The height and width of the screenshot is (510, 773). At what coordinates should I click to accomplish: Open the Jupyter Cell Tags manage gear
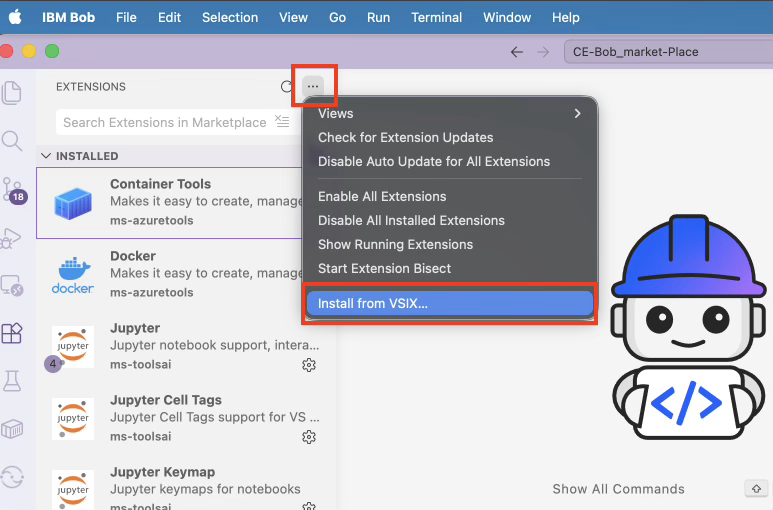coord(309,437)
